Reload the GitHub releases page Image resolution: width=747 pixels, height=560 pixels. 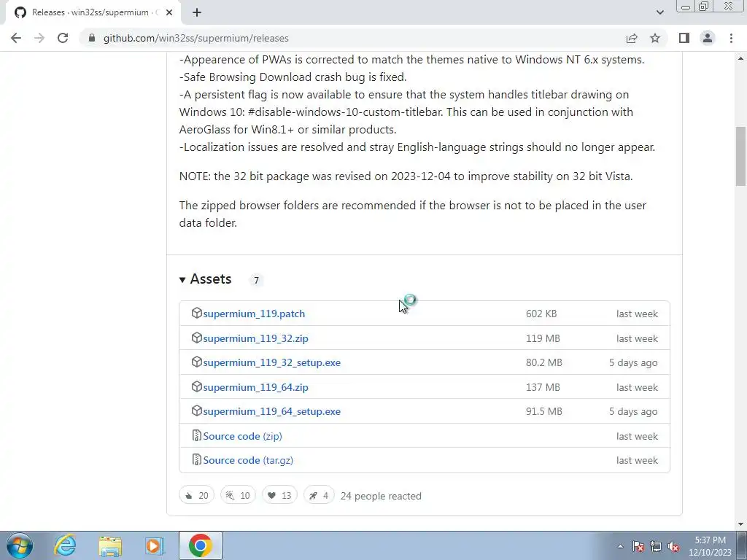point(63,38)
